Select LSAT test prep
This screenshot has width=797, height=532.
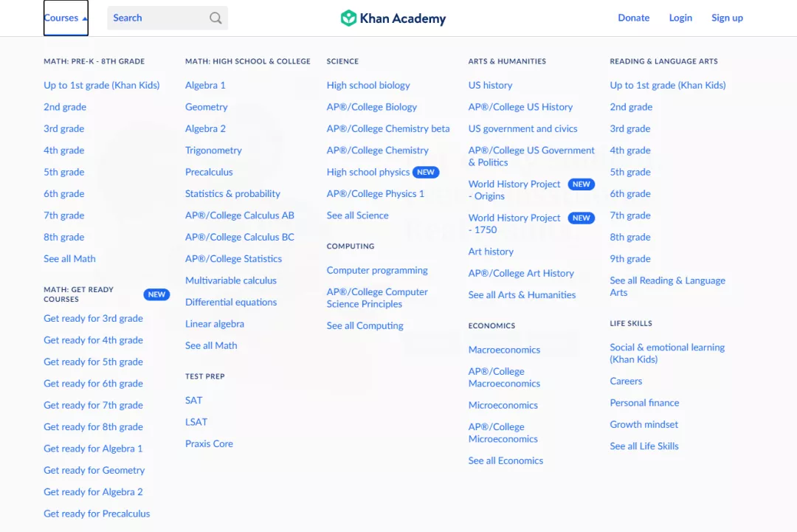196,422
